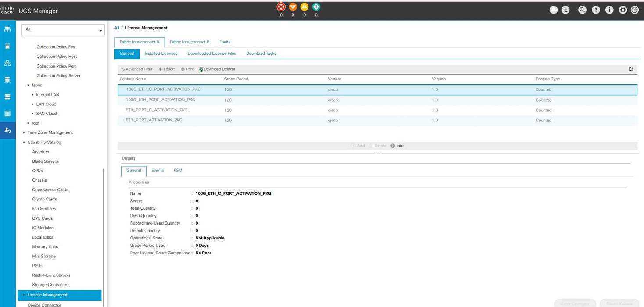Open the VM section icon

click(x=7, y=96)
